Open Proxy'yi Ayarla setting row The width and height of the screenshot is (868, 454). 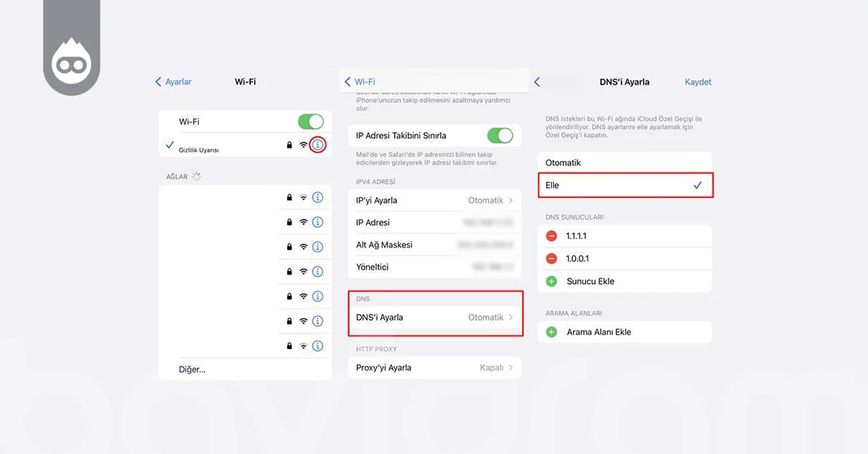pyautogui.click(x=435, y=367)
